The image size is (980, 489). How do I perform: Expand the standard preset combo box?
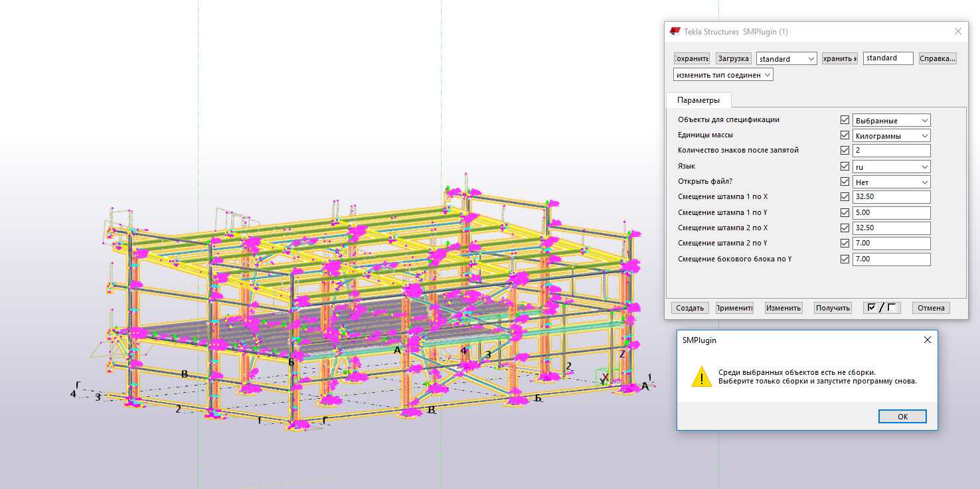coord(786,58)
